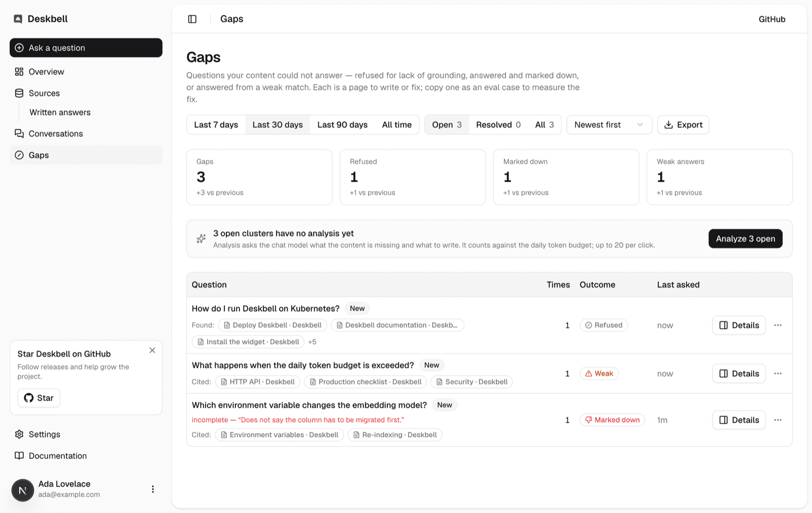
Task: Open the Newest first sort dropdown
Action: [x=609, y=125]
